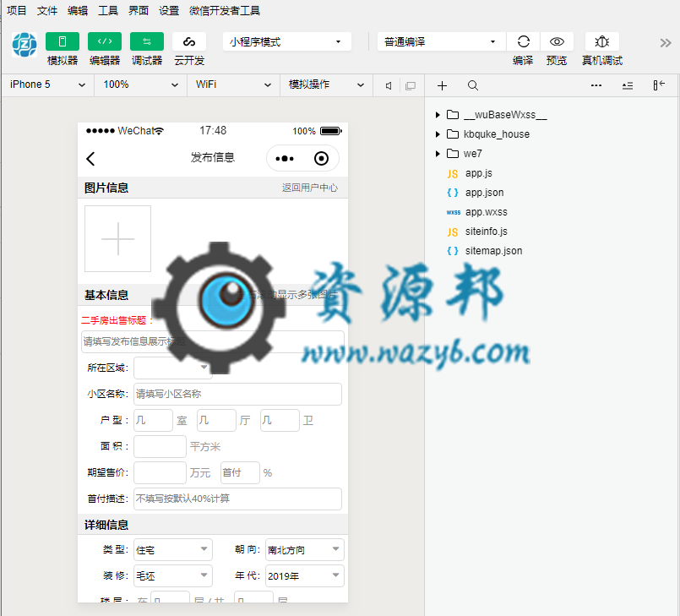Viewport: 680px width, 616px height.
Task: Click the 返回用户中心 link
Action: [310, 188]
